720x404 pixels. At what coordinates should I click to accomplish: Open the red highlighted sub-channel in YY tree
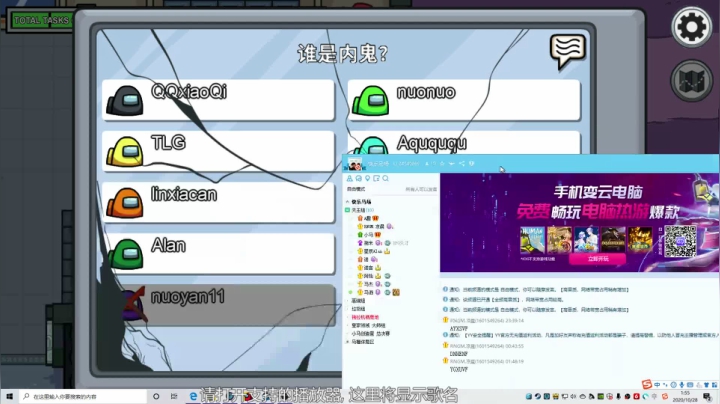tap(365, 317)
